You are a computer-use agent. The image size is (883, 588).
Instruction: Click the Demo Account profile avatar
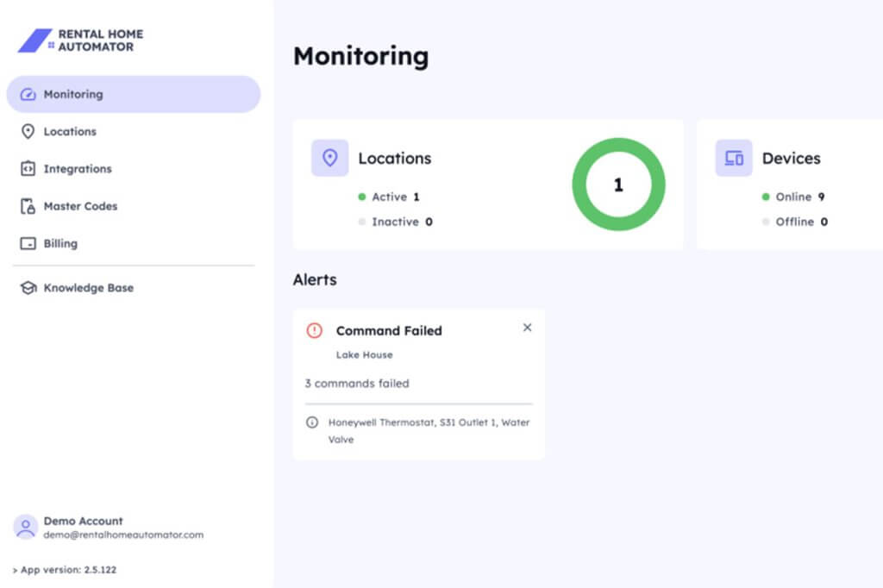[26, 527]
